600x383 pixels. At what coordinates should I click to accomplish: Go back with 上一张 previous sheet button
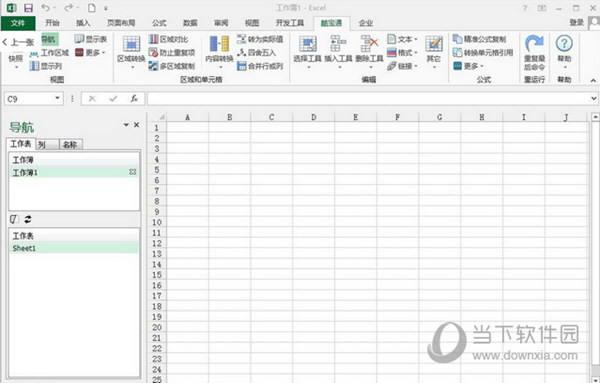coord(18,42)
